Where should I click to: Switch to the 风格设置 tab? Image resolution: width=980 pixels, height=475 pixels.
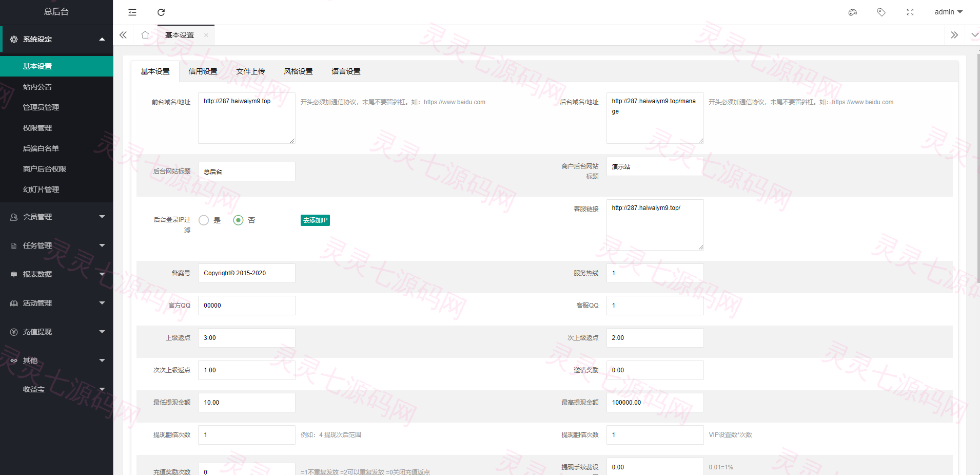tap(299, 71)
